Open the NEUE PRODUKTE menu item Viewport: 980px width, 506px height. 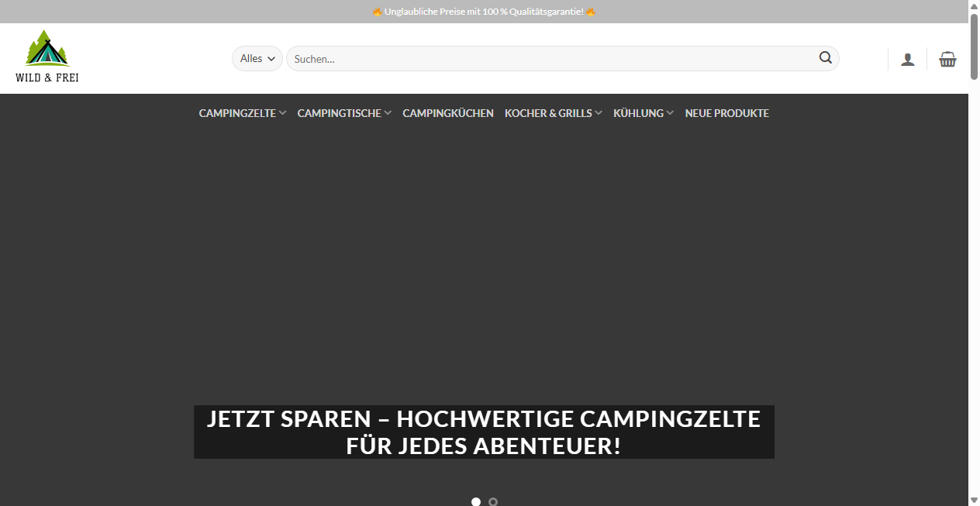pyautogui.click(x=726, y=113)
